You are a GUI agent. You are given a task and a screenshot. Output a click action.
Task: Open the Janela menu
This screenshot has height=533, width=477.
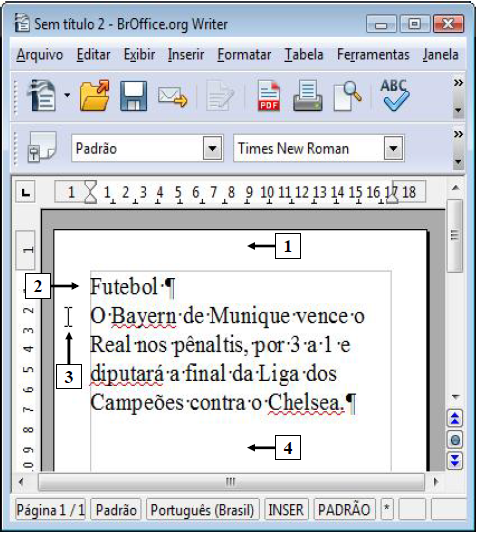click(440, 54)
